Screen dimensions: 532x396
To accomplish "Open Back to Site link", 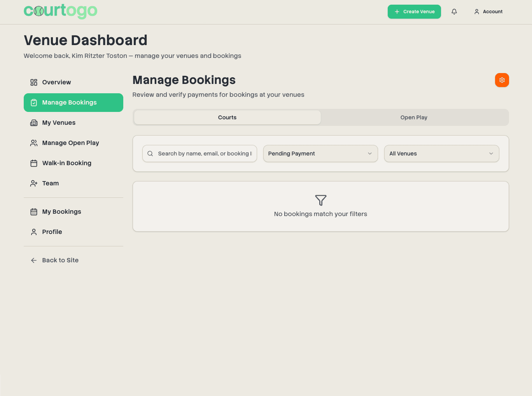I will tap(60, 260).
